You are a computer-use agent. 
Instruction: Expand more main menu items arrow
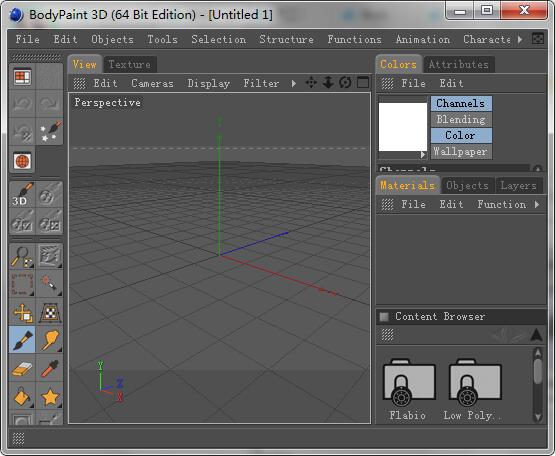click(520, 39)
